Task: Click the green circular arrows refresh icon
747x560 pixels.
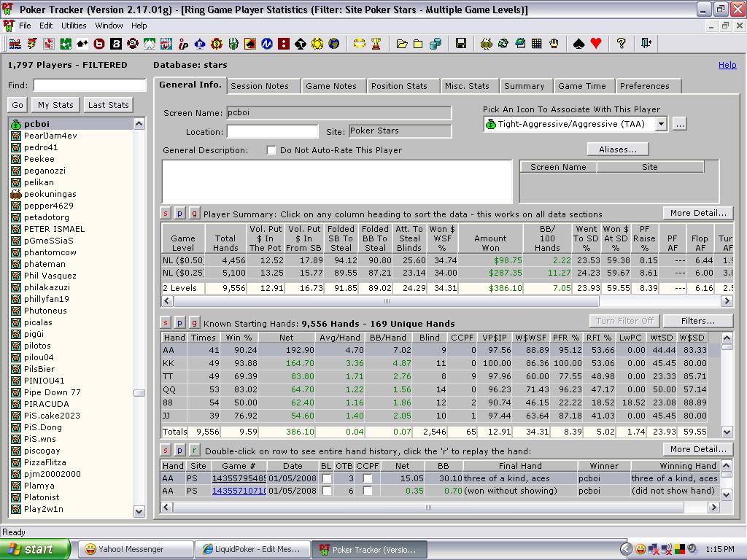Action: click(x=503, y=44)
